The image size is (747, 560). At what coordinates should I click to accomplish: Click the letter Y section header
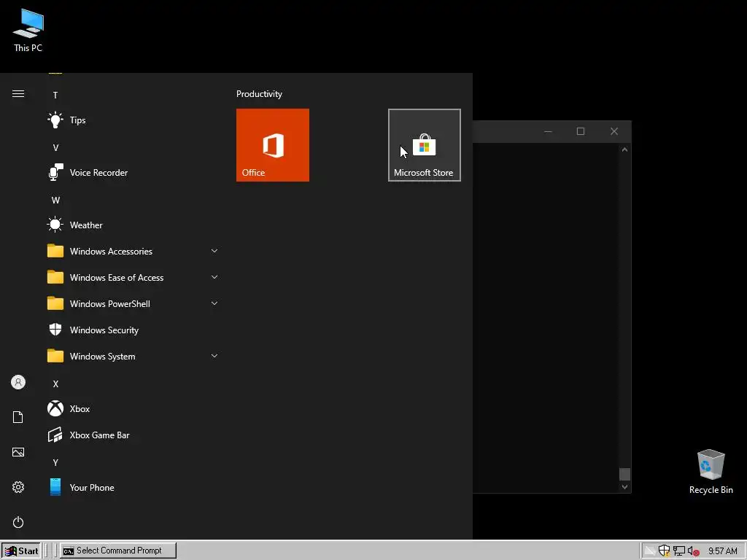[55, 462]
